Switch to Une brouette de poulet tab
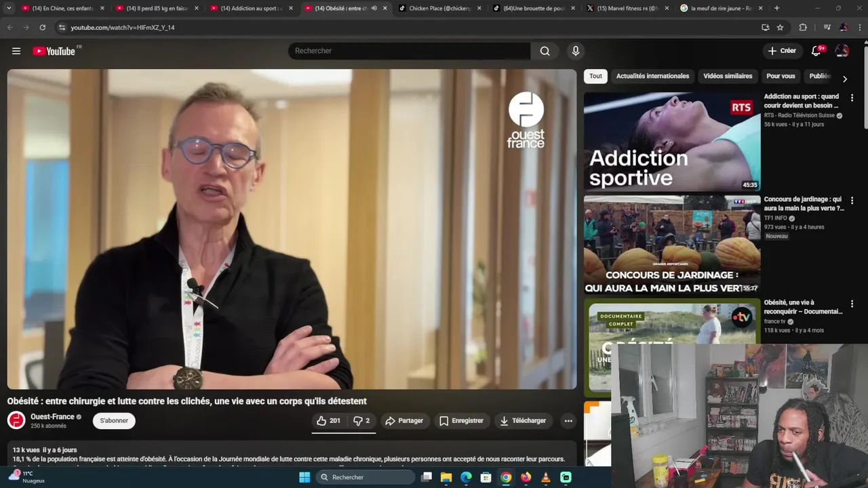 [534, 8]
